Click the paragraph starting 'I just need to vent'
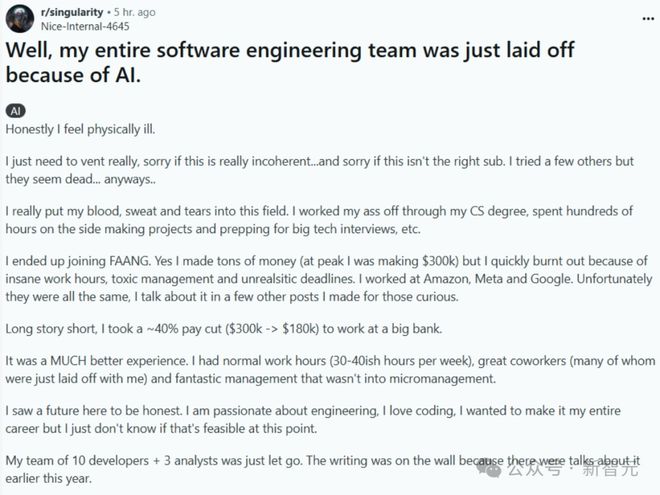660x495 pixels. pyautogui.click(x=320, y=171)
